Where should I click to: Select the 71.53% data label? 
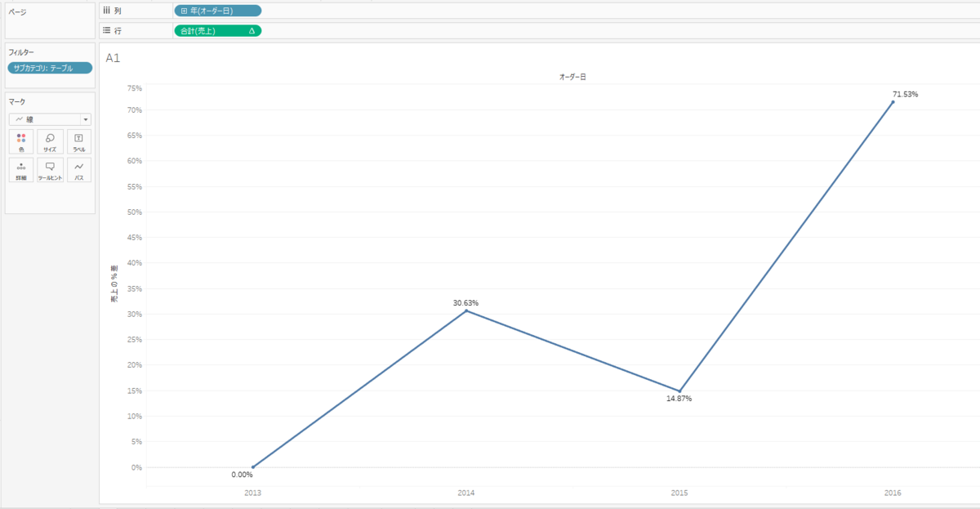[906, 93]
